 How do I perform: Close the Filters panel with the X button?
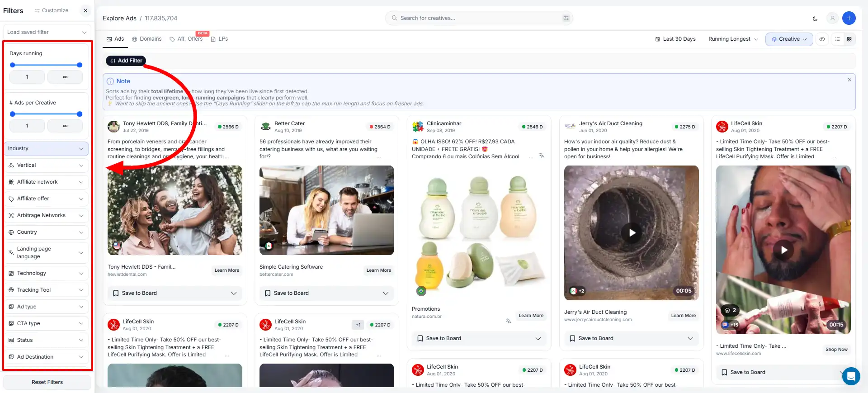pos(85,10)
